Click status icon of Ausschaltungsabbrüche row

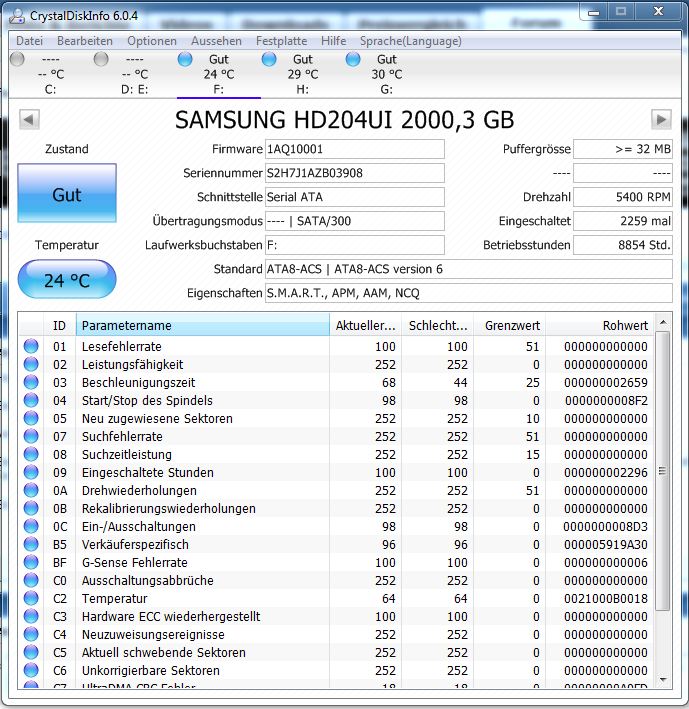pos(31,580)
